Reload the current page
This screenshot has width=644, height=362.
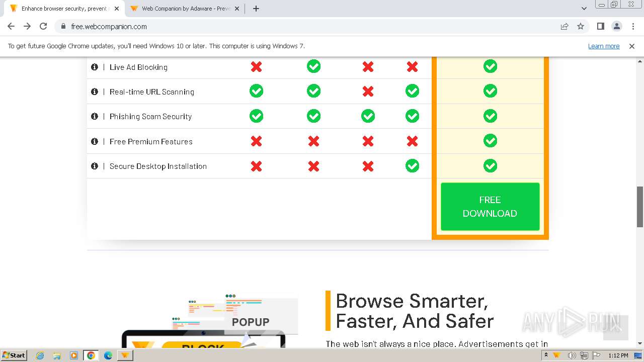43,27
